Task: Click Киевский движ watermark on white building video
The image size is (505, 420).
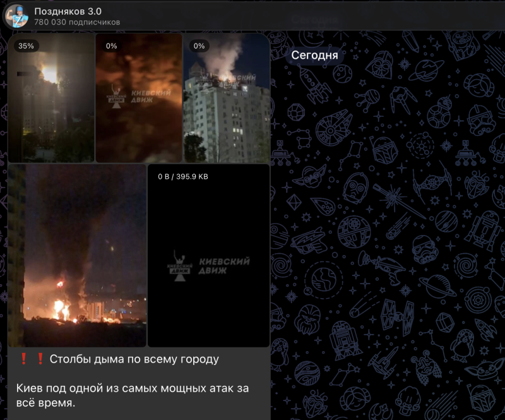Action: [228, 80]
